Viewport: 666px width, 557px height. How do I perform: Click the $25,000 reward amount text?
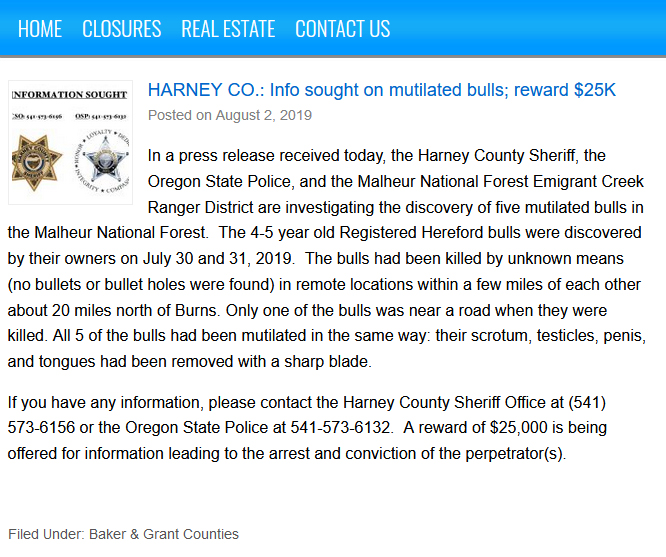tap(519, 427)
